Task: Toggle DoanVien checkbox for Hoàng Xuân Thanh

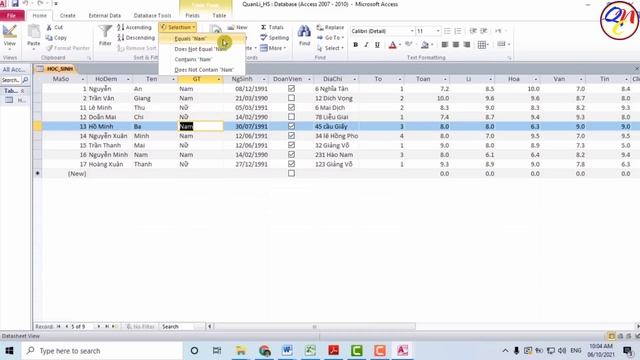Action: (291, 164)
